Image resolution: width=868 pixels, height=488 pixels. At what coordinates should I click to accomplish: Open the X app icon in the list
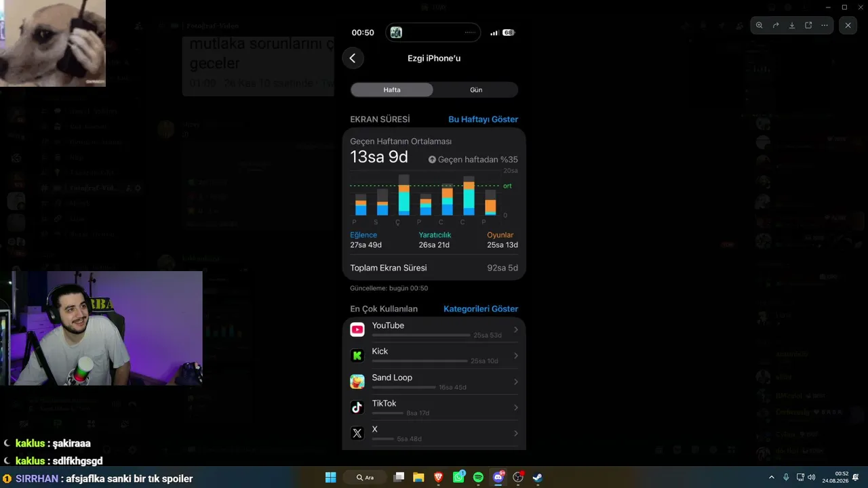click(x=357, y=433)
